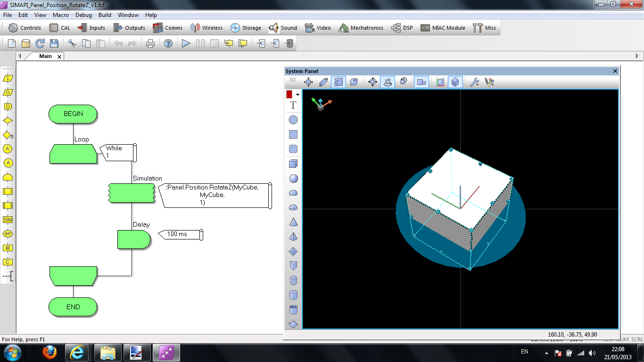This screenshot has width=644, height=362.
Task: Add a C code icon from palette
Action: coord(8,262)
